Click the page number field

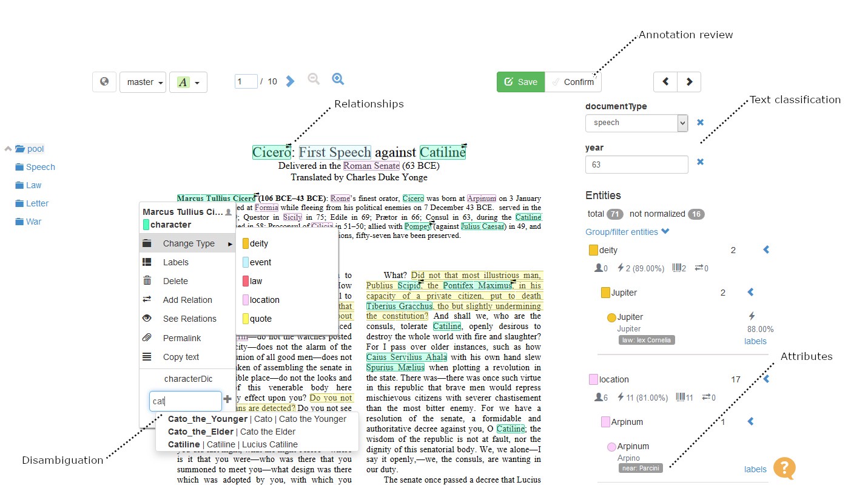coord(246,81)
